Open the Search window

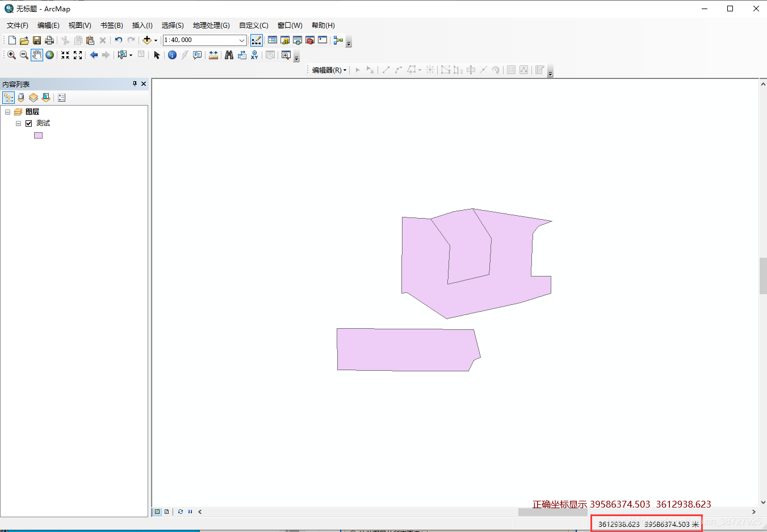point(297,40)
